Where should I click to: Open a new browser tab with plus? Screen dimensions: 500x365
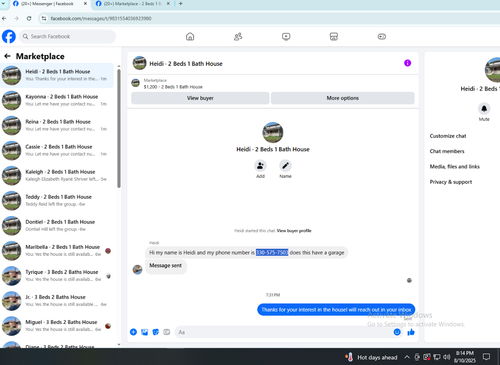point(180,4)
